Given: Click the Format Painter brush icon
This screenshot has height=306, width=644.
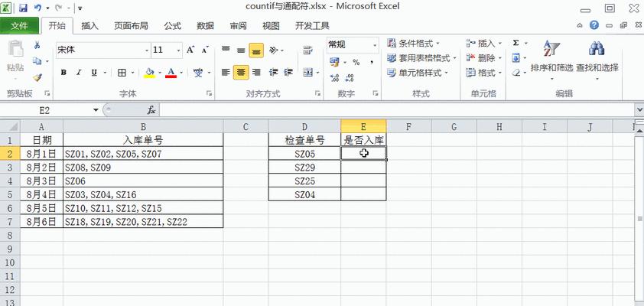Looking at the screenshot, I should [x=37, y=77].
